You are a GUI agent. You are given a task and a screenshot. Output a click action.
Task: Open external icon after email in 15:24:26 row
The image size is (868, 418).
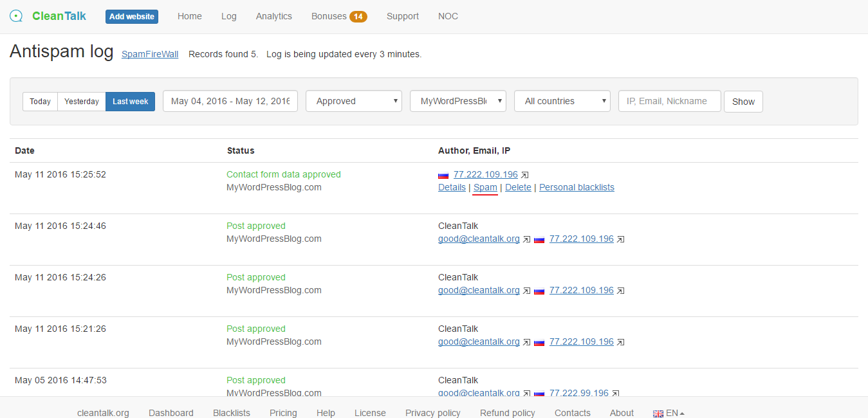tap(527, 291)
